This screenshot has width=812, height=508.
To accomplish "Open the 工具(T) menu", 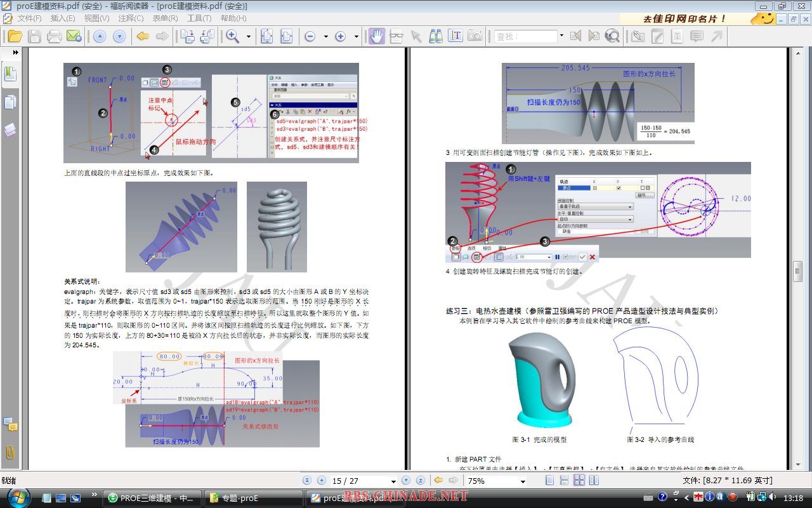I will click(199, 18).
